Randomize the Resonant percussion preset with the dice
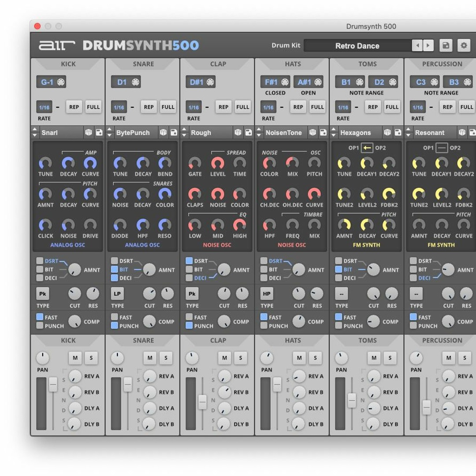Viewport: 476px width, 476px height. 462,132
